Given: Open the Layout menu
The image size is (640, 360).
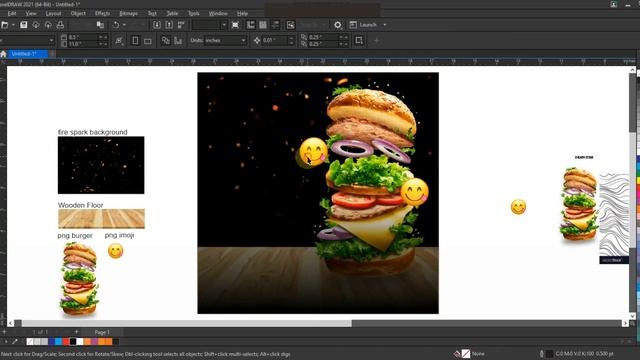Looking at the screenshot, I should coord(53,13).
